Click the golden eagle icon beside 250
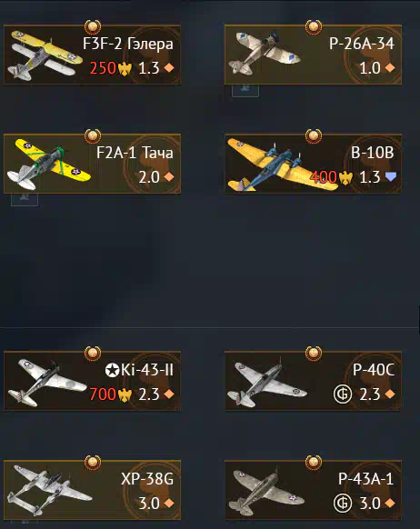 point(125,68)
